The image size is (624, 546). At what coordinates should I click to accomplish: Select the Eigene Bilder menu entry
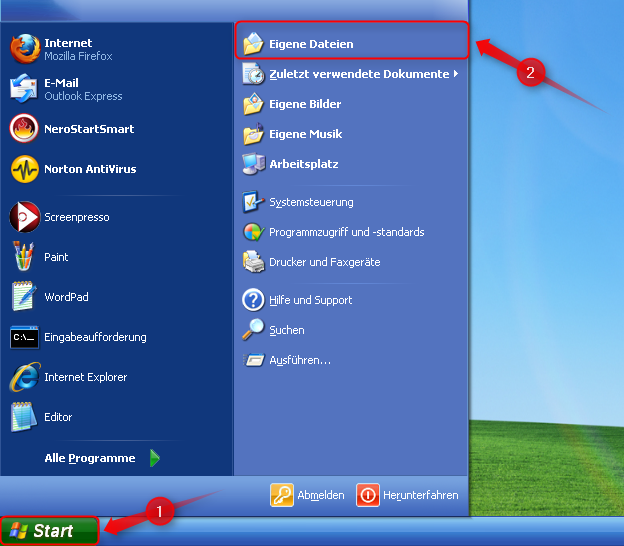pos(351,104)
